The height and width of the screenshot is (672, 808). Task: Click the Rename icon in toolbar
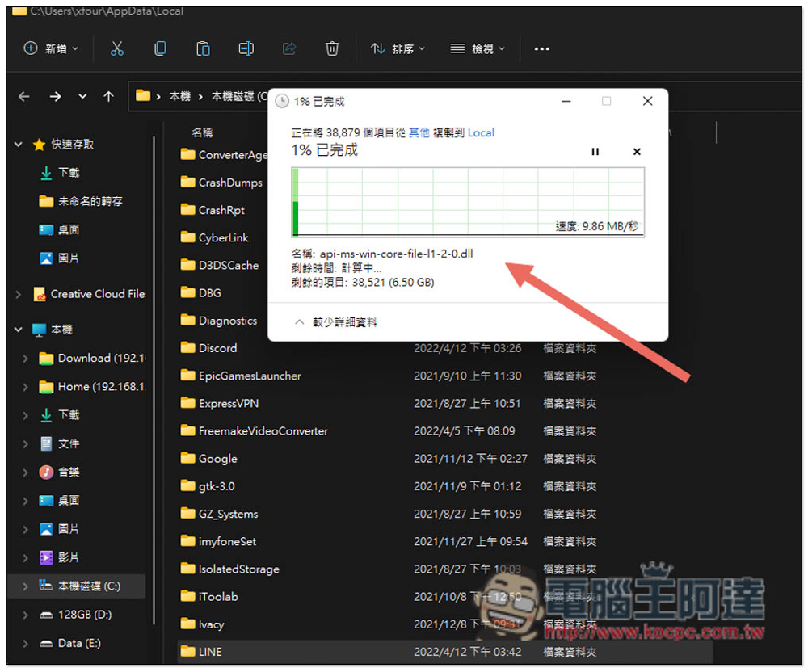click(246, 49)
